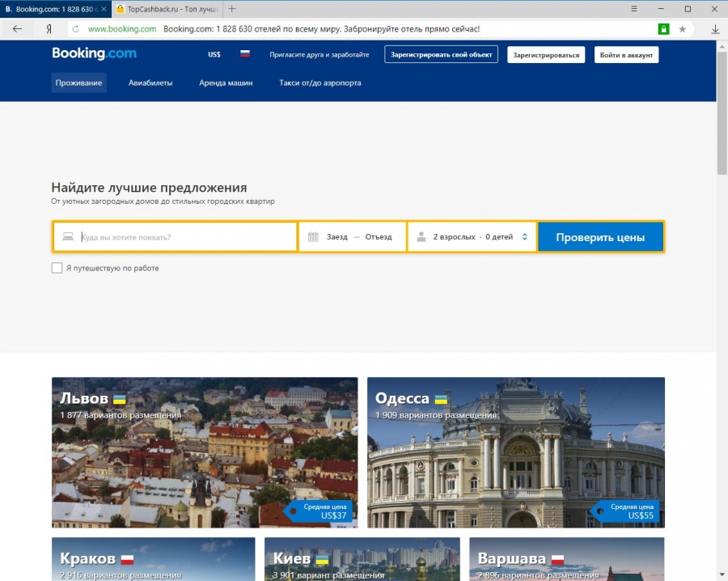
Task: Click the browser back arrow
Action: 17,29
